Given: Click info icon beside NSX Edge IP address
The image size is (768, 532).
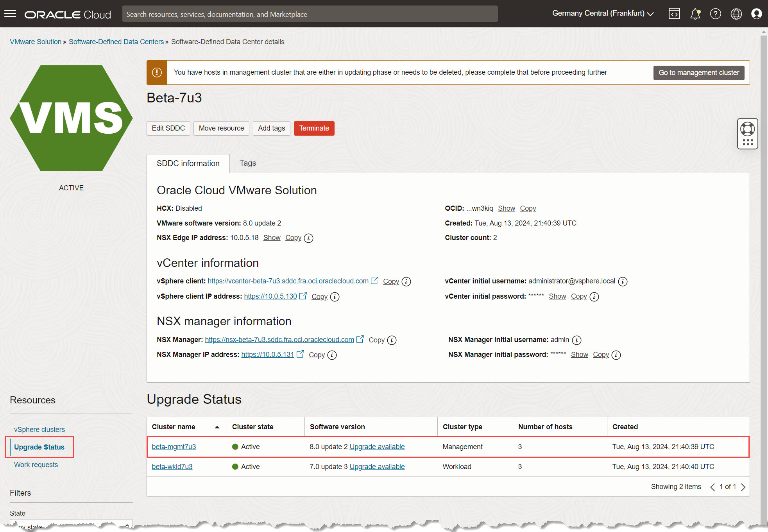Looking at the screenshot, I should click(x=308, y=238).
